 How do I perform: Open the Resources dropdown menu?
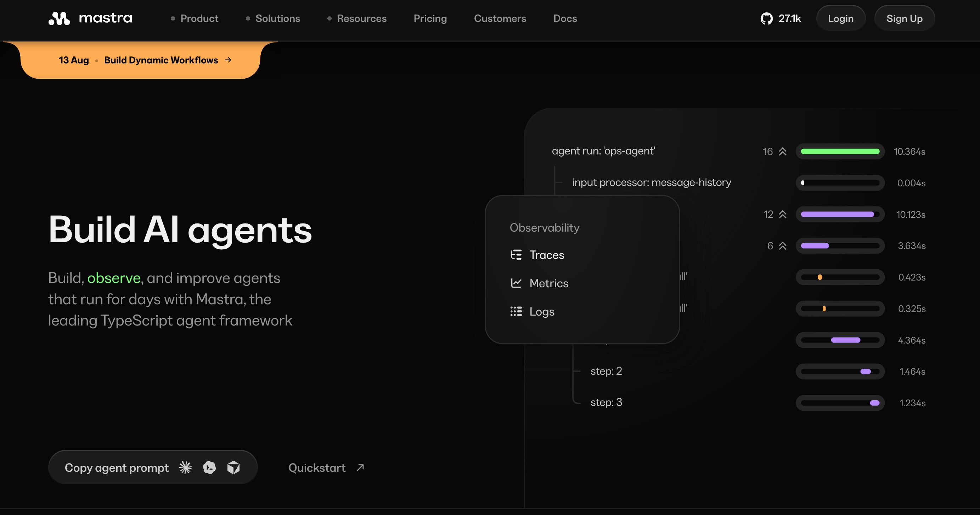(357, 18)
